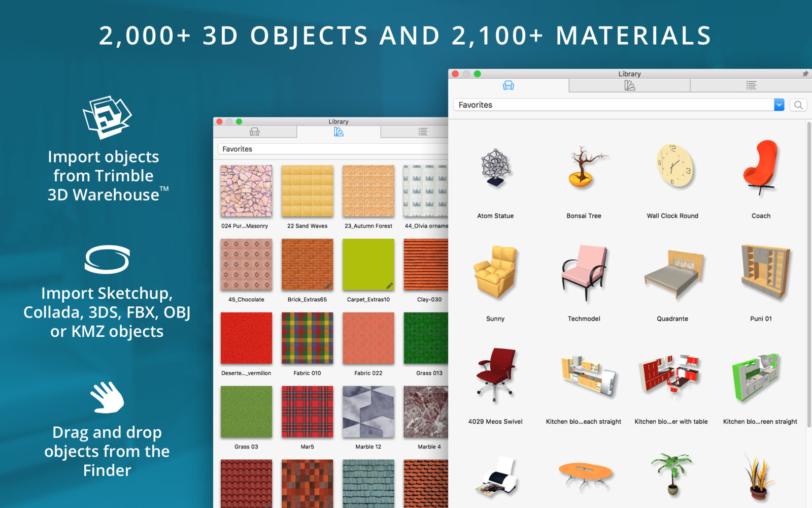Viewport: 812px width, 508px height.
Task: Choose Brick_Extras65 material swatch
Action: [308, 265]
